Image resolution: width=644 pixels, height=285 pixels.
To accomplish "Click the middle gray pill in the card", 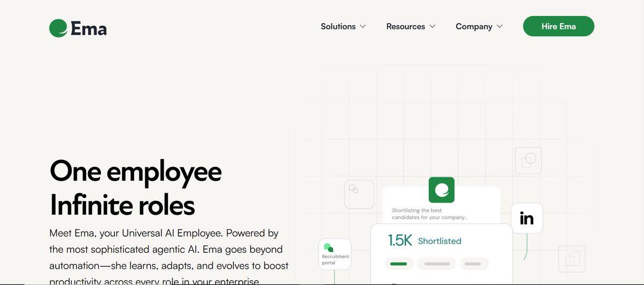I will (436, 264).
